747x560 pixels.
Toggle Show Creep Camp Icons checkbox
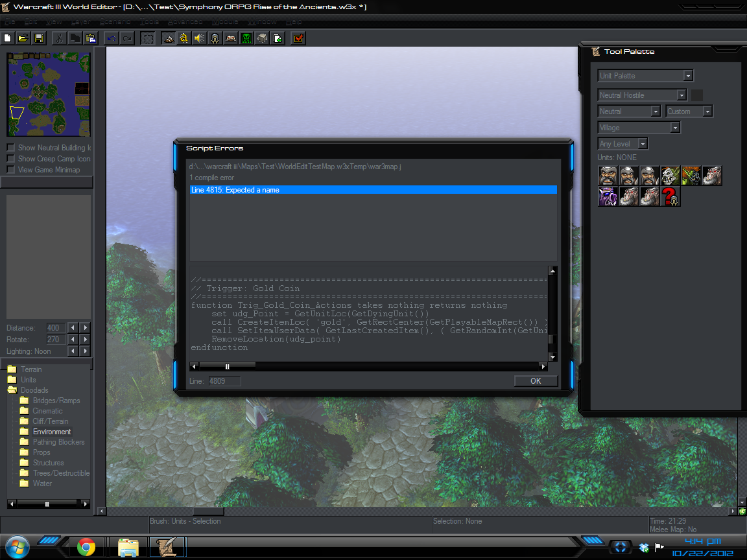tap(11, 159)
